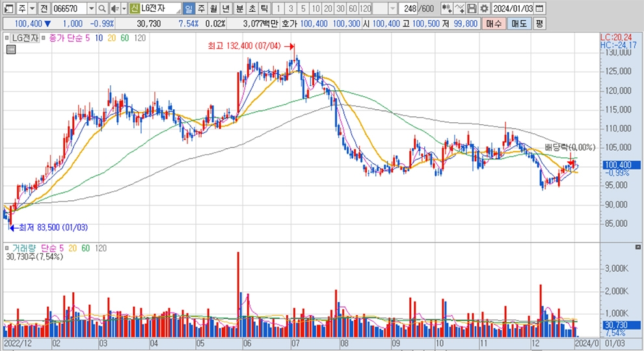644x351 pixels.
Task: Open the stock code history dropdown
Action: (91, 8)
